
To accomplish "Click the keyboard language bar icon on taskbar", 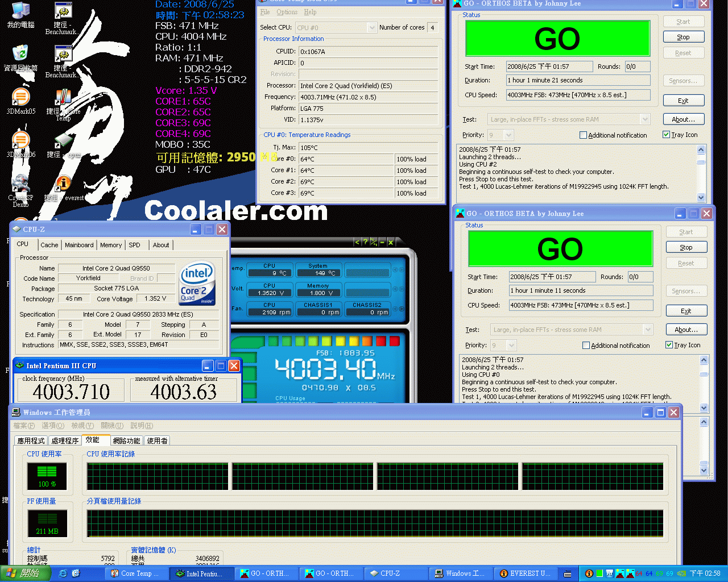I will coord(568,573).
